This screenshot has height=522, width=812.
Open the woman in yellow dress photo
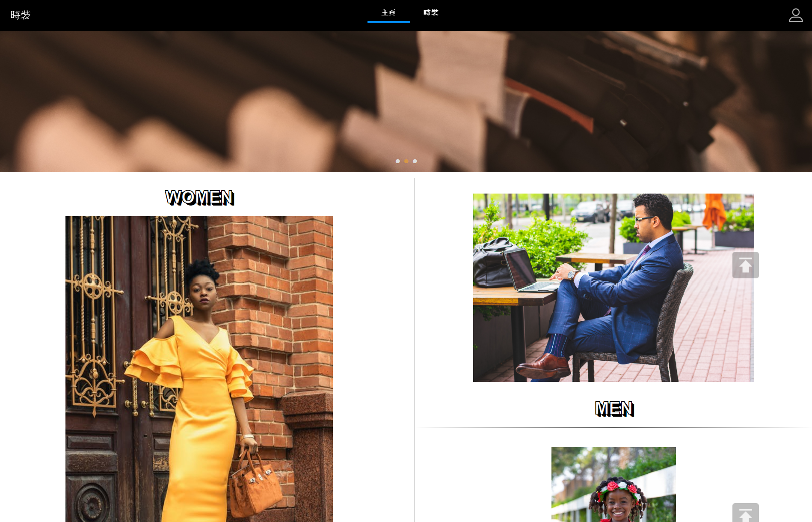[x=199, y=368]
